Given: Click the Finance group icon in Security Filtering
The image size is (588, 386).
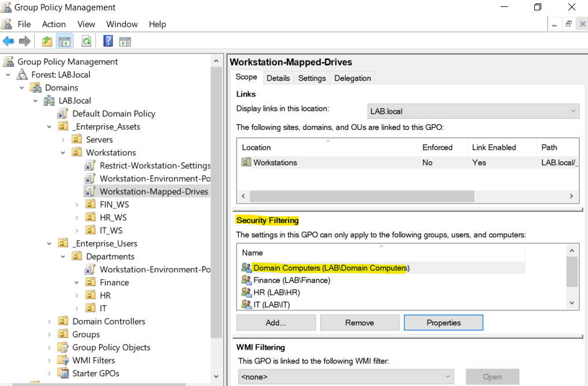Looking at the screenshot, I should pos(246,280).
